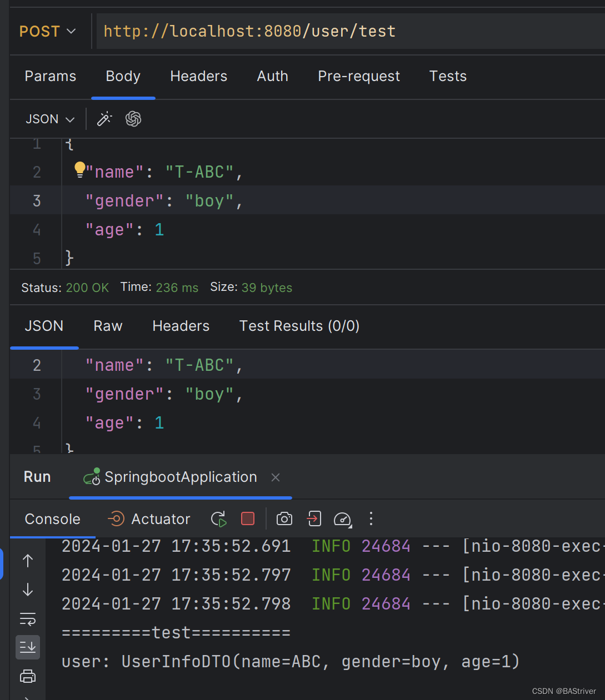The height and width of the screenshot is (700, 605).
Task: Click the 200 OK status value
Action: (87, 288)
